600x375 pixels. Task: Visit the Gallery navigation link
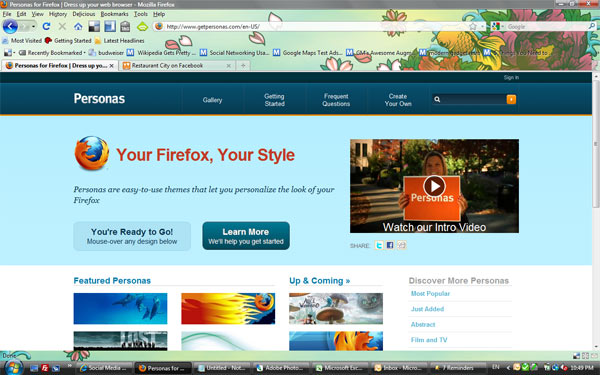click(212, 100)
